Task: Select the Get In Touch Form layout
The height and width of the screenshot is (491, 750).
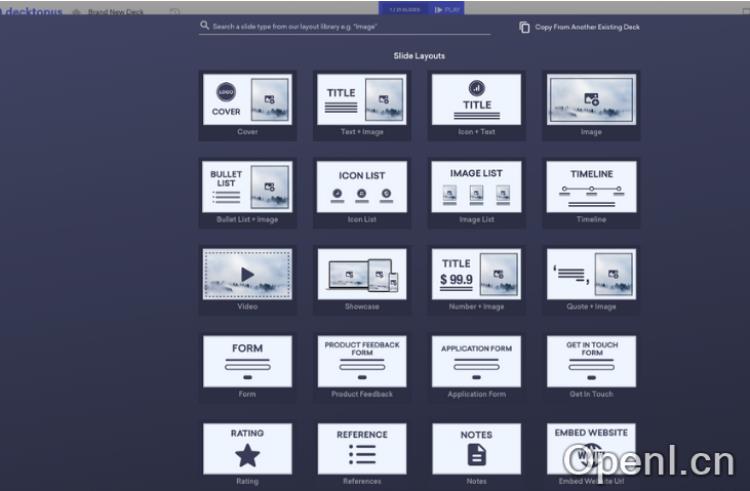Action: point(591,361)
